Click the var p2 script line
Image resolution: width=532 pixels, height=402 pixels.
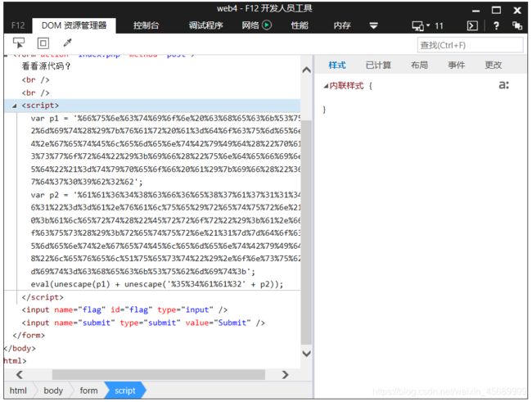point(165,195)
